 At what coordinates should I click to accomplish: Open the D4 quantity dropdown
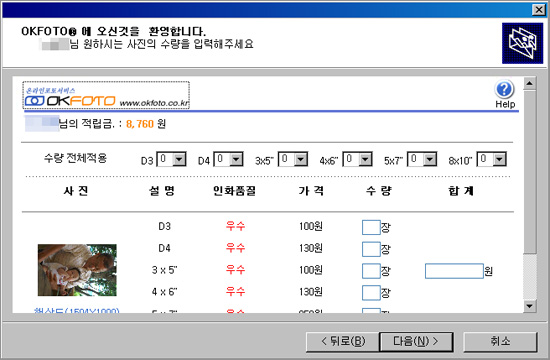pyautogui.click(x=237, y=160)
